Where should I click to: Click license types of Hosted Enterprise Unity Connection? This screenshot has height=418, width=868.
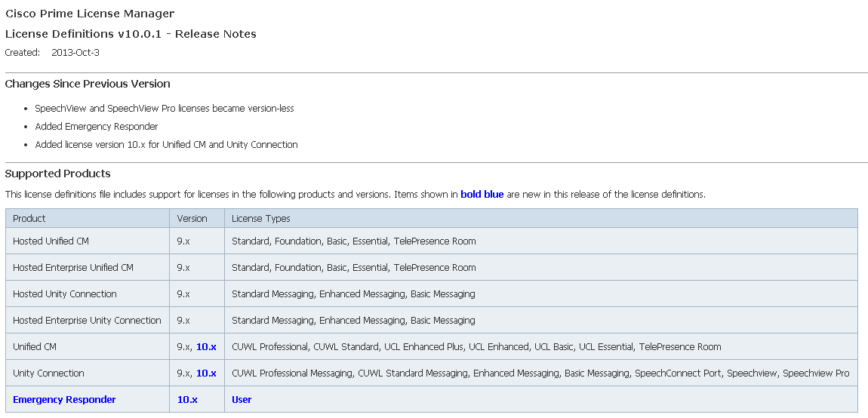pyautogui.click(x=541, y=320)
